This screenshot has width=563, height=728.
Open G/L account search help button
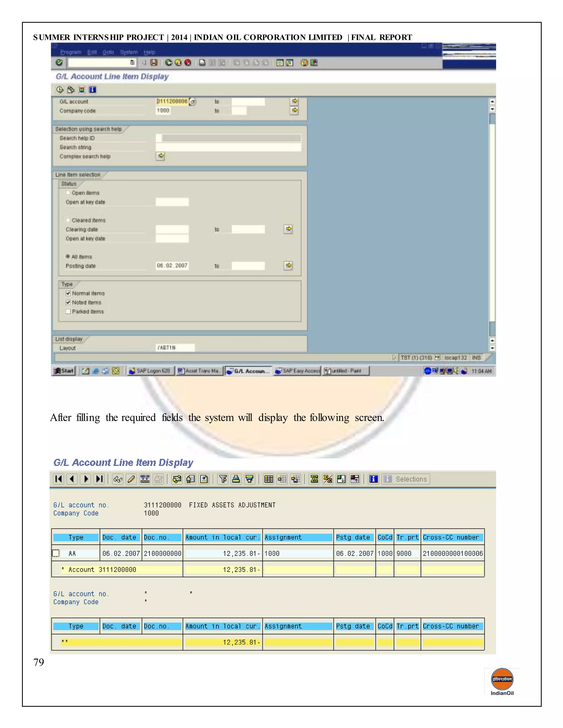192,102
